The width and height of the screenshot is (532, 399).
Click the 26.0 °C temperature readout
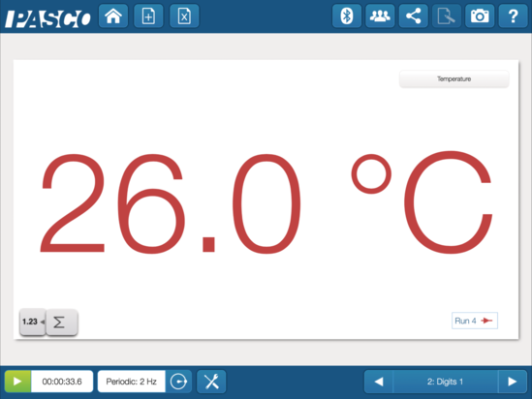[266, 202]
